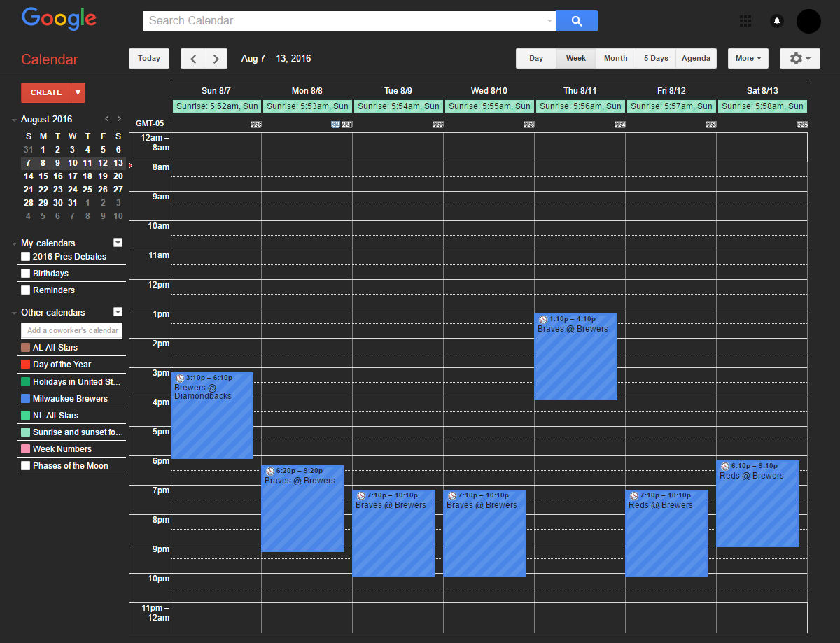The width and height of the screenshot is (840, 643).
Task: Switch to 5 Days view
Action: coord(656,58)
